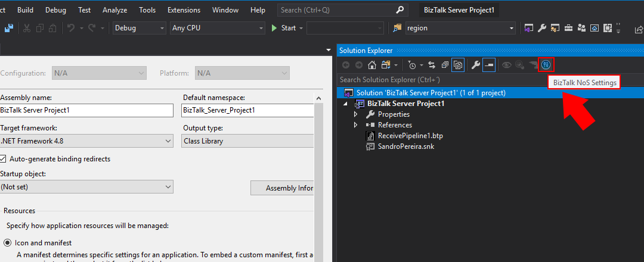Open the Test menu

click(84, 10)
